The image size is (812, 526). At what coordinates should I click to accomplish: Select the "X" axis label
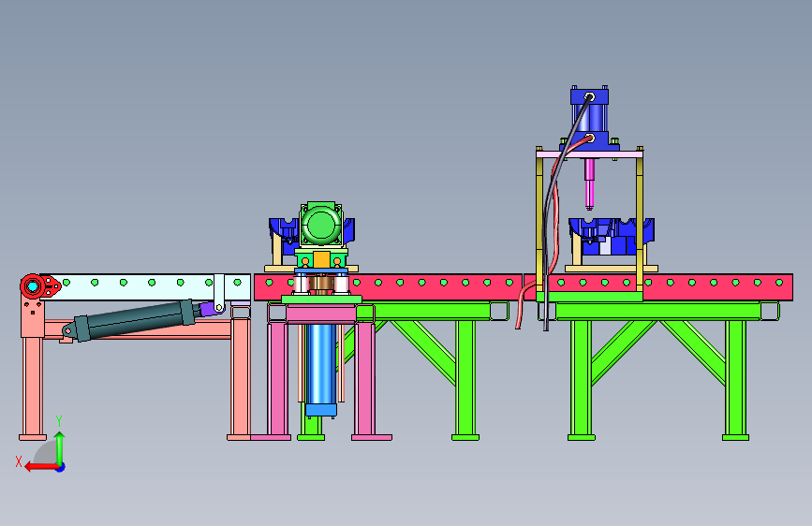click(19, 461)
